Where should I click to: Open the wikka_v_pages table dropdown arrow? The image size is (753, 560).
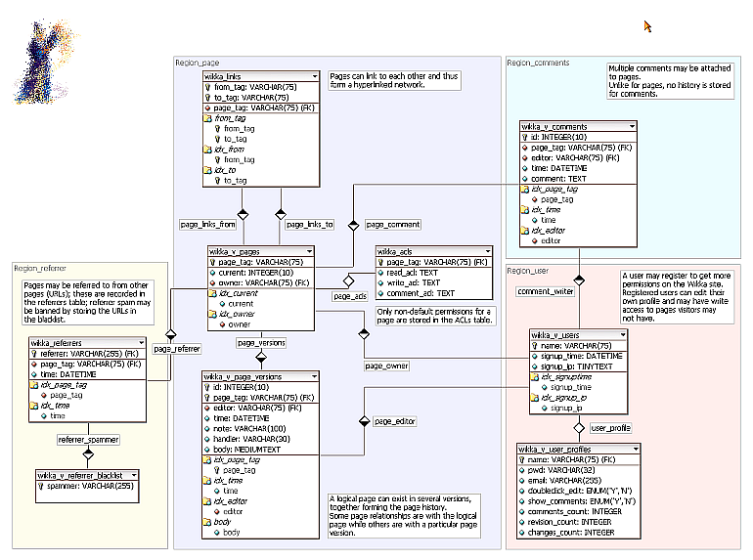309,251
